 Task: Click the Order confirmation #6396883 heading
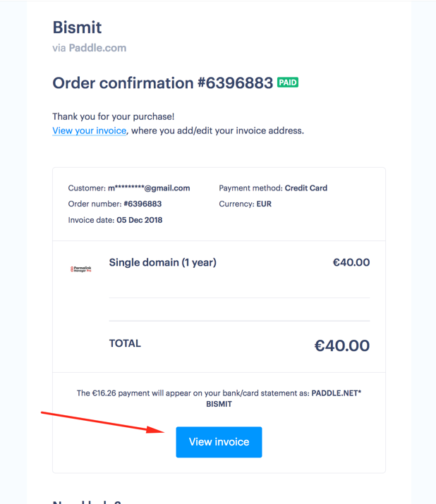[x=162, y=83]
